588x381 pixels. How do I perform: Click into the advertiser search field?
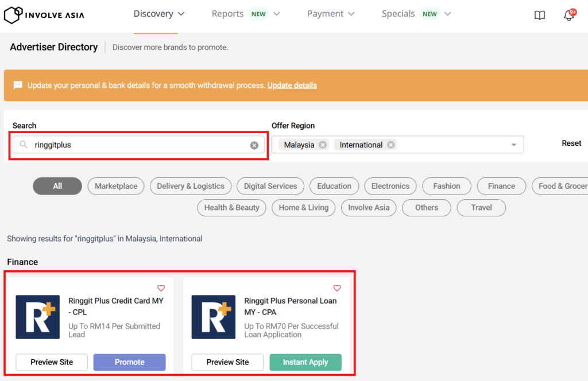pyautogui.click(x=138, y=145)
